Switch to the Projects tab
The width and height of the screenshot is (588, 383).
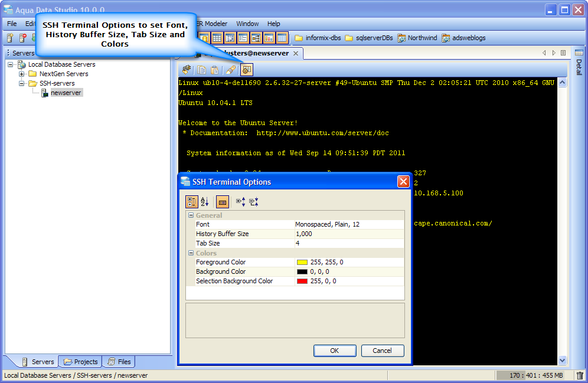[x=81, y=362]
